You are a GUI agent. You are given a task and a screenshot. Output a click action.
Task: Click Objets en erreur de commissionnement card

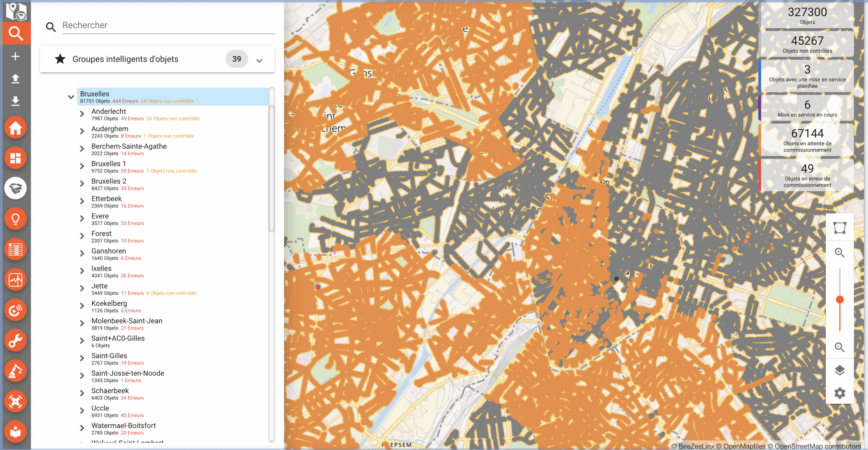[807, 175]
